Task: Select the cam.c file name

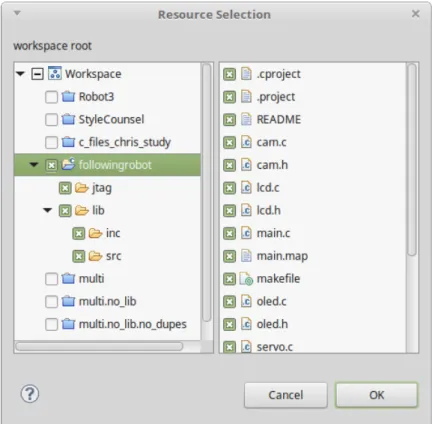Action: [271, 142]
